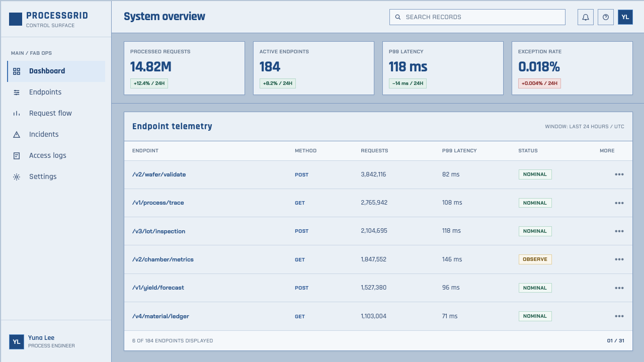The image size is (644, 362).
Task: Open notifications bell in header
Action: (x=586, y=17)
